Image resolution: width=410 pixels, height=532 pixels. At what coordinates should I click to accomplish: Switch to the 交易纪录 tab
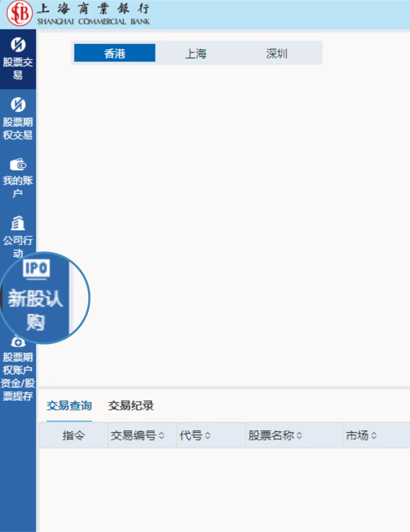(131, 406)
